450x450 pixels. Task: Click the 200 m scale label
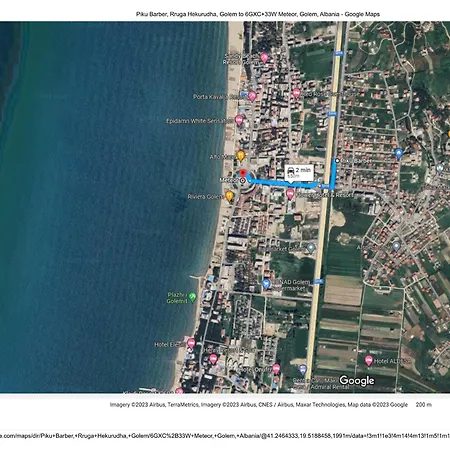pyautogui.click(x=424, y=405)
